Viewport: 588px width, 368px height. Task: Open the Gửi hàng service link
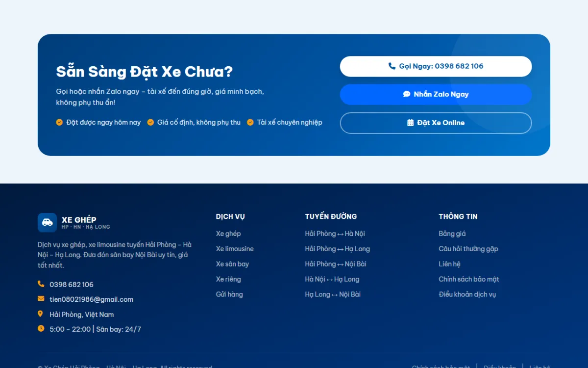pos(229,294)
